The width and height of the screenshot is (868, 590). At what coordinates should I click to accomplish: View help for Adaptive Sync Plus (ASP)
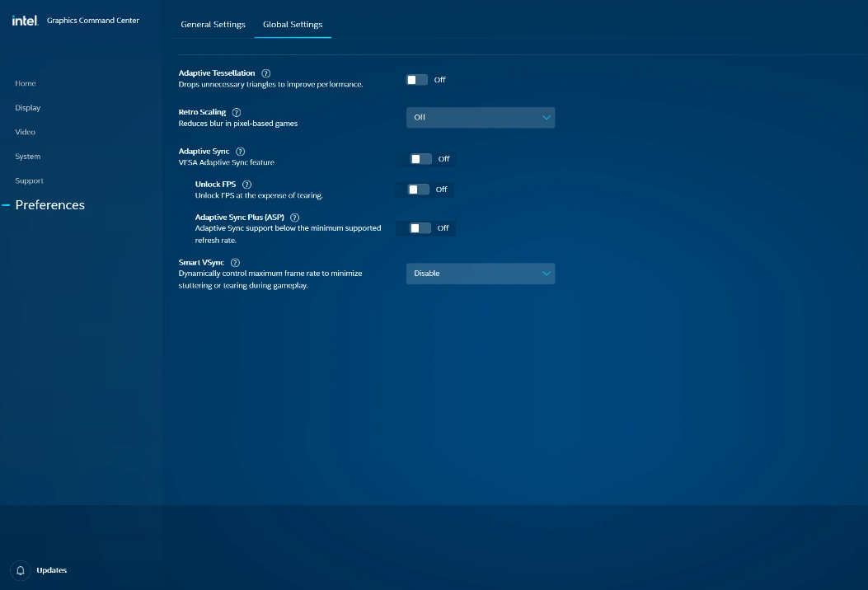coord(294,218)
